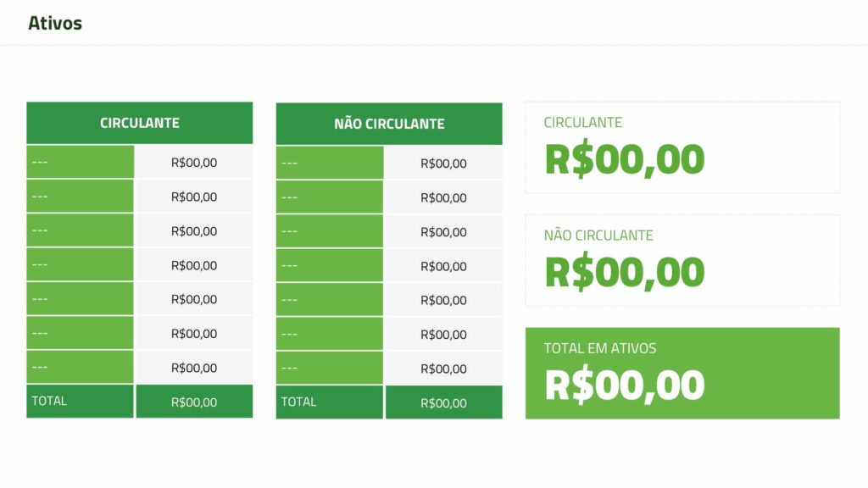Click last row label above Circulante TOTAL
Image resolution: width=868 pixels, height=488 pixels.
[x=80, y=367]
